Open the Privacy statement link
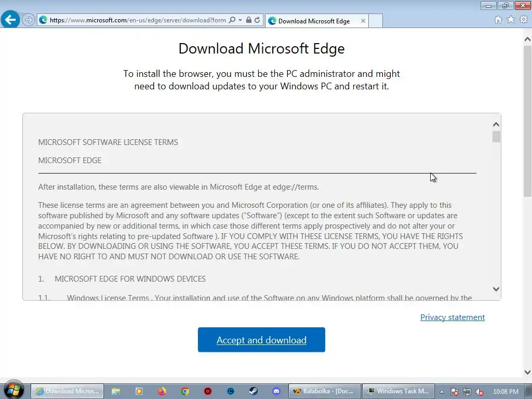532x399 pixels. point(453,317)
